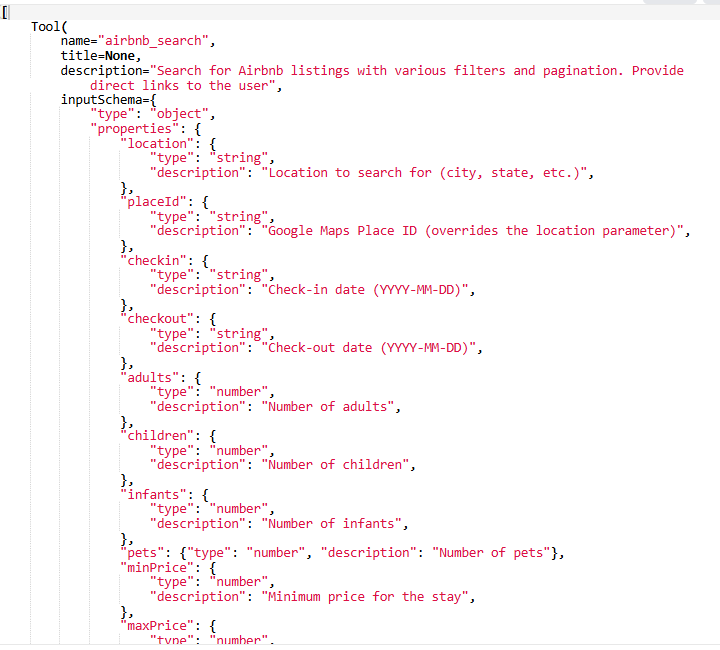The image size is (720, 650).
Task: Click the opening square bracket on first line
Action: click(4, 12)
